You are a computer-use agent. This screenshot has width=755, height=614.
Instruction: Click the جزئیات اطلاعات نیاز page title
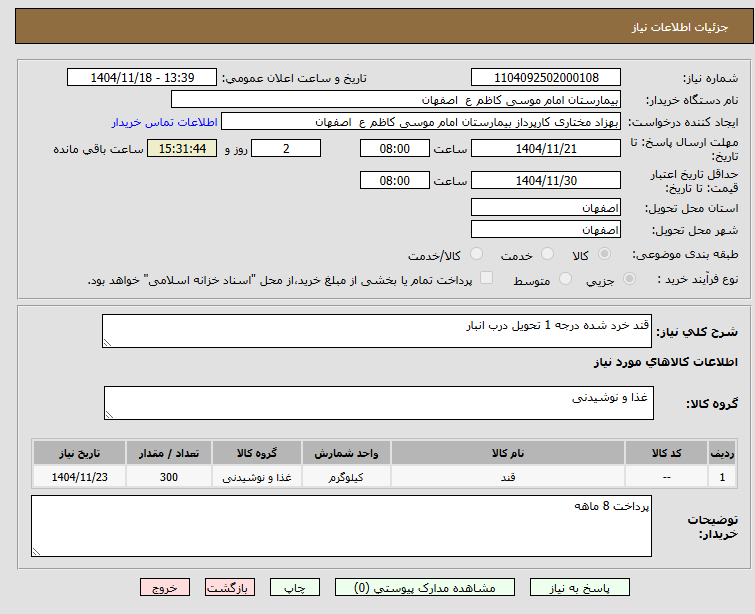(679, 27)
